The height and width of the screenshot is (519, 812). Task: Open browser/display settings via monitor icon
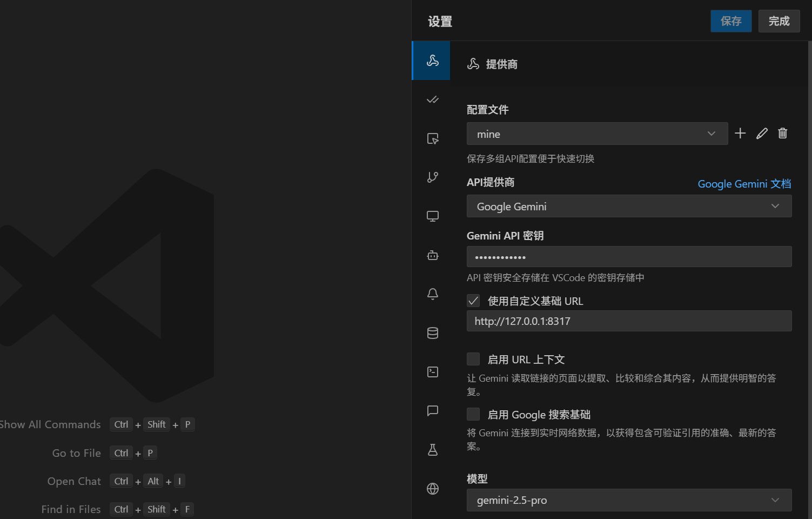(432, 216)
